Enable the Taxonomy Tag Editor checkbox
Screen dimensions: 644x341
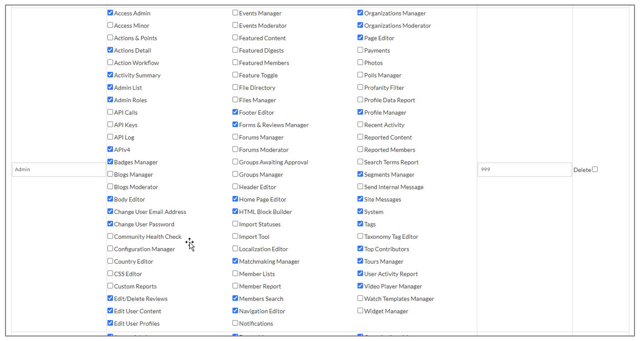tap(360, 236)
